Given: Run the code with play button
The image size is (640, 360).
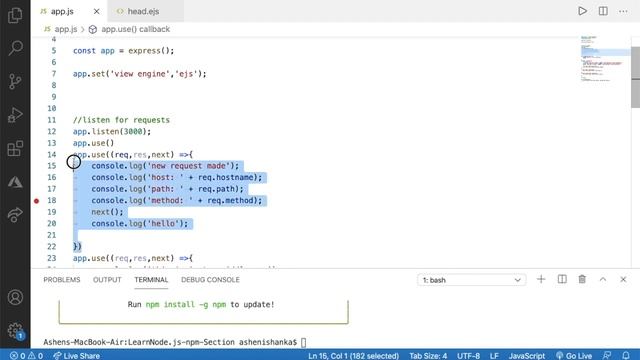Looking at the screenshot, I should (x=582, y=11).
